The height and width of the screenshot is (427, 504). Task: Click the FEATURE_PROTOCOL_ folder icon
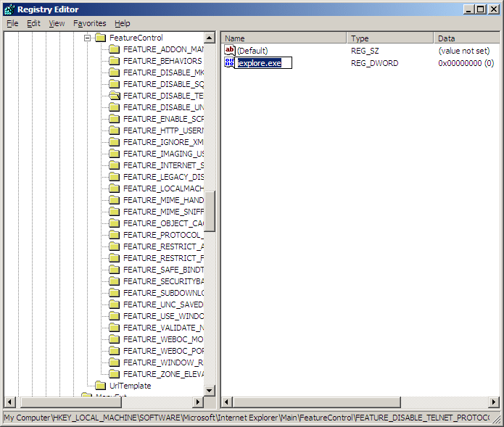114,235
